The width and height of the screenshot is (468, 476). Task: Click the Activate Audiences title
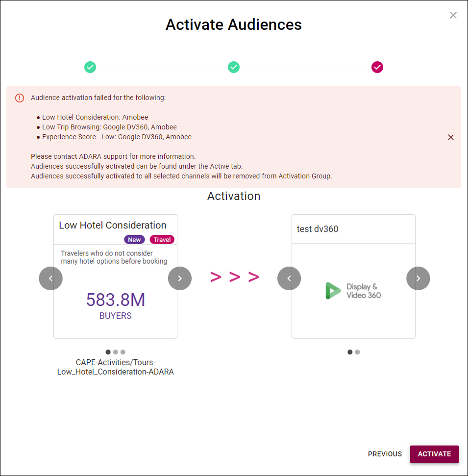[x=234, y=25]
